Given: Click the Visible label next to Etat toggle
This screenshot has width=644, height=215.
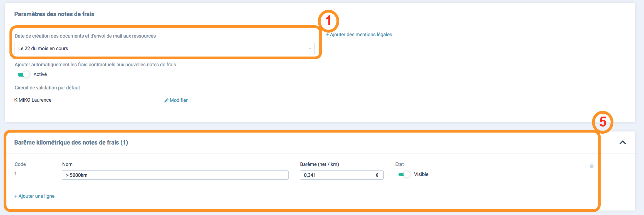Looking at the screenshot, I should click(x=421, y=174).
